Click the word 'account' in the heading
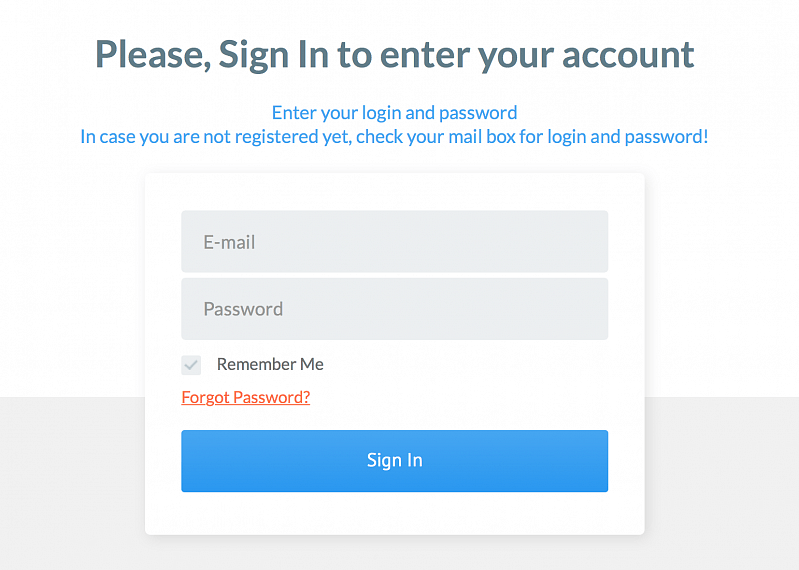The image size is (799, 570). point(628,54)
